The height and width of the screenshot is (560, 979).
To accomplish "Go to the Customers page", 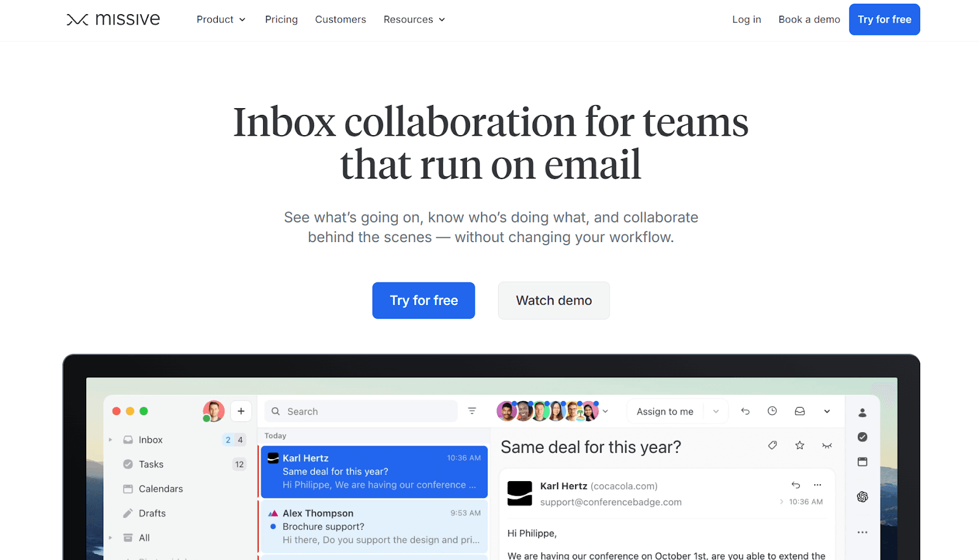I will (340, 20).
